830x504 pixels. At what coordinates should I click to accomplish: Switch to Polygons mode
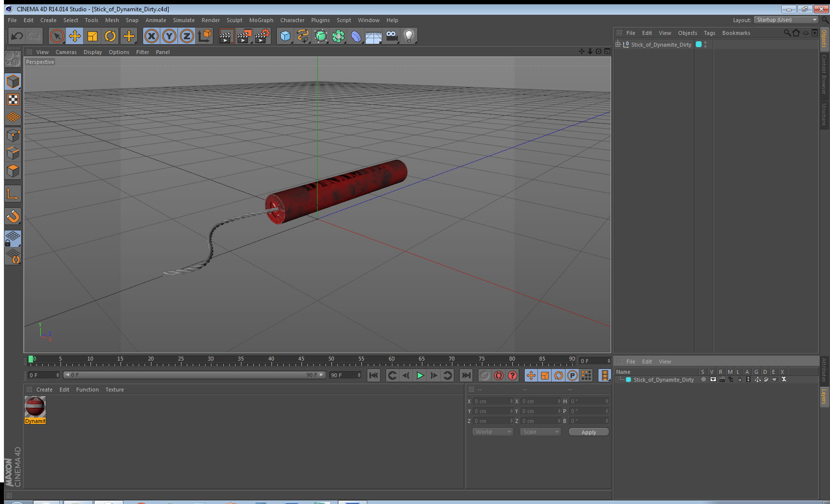13,171
